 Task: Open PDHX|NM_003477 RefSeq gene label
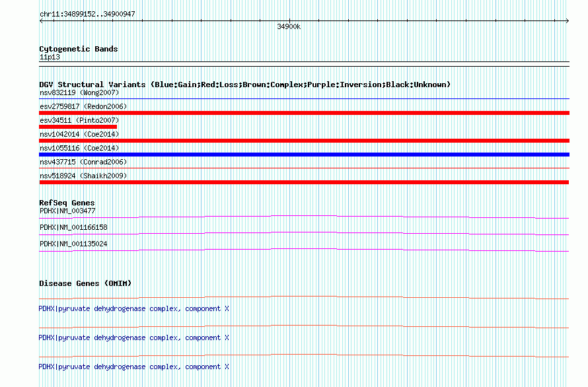67,211
